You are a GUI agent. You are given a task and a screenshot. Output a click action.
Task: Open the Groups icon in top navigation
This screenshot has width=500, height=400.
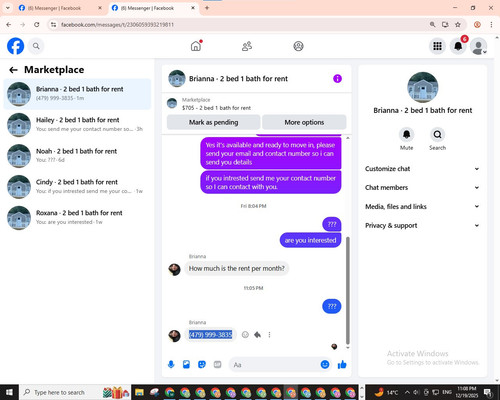298,46
